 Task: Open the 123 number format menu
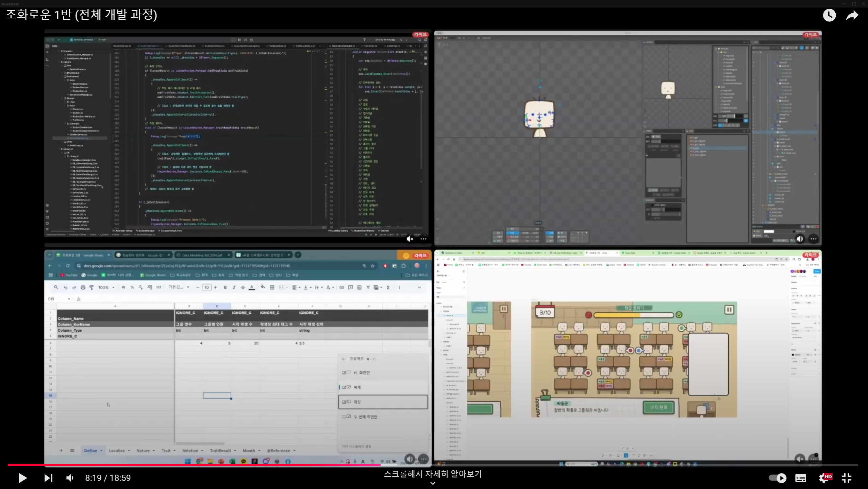click(158, 287)
